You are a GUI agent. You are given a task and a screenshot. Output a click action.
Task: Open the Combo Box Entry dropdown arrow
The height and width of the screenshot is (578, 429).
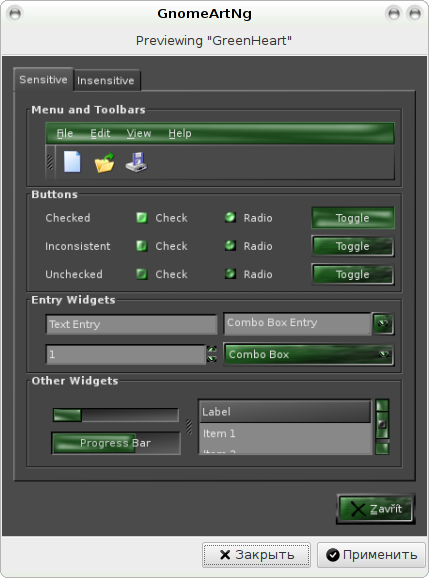[383, 324]
